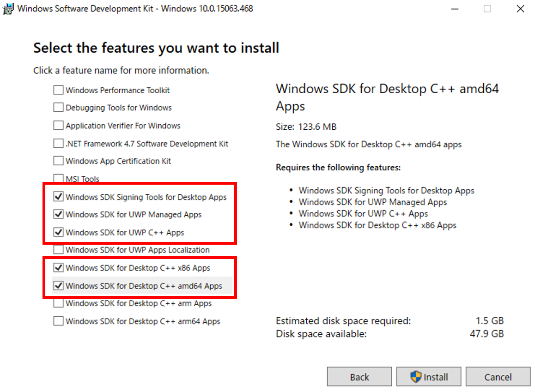Check the MSI Tools feature

click(x=58, y=178)
